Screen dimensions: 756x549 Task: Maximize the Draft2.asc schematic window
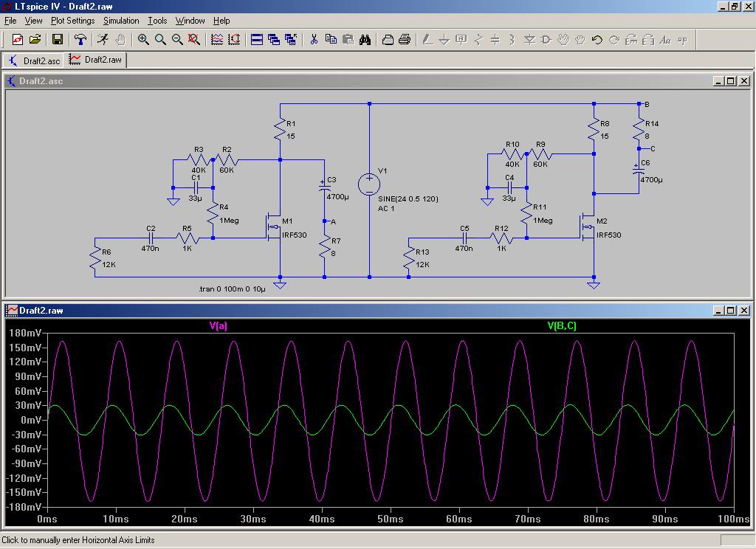731,81
